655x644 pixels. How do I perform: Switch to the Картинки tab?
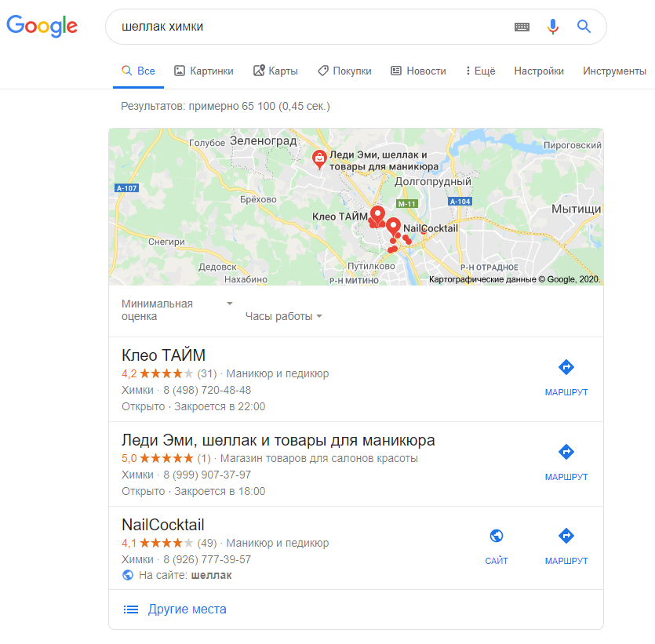click(x=203, y=71)
